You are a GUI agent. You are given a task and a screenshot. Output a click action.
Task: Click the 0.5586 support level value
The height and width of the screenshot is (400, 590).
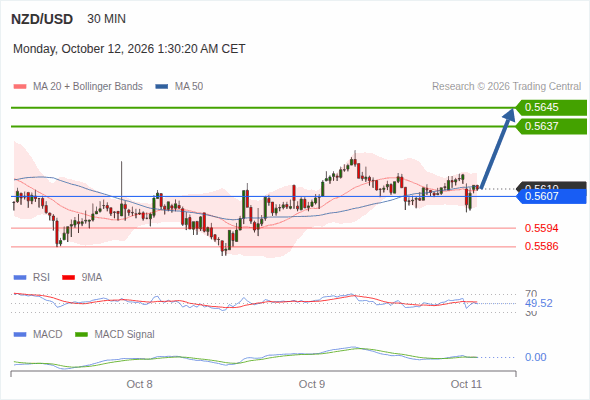[541, 246]
